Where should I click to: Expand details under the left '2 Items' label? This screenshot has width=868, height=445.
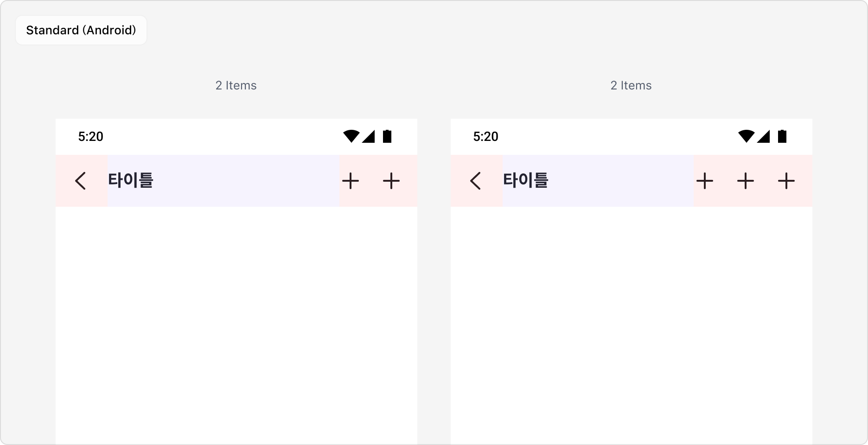236,85
